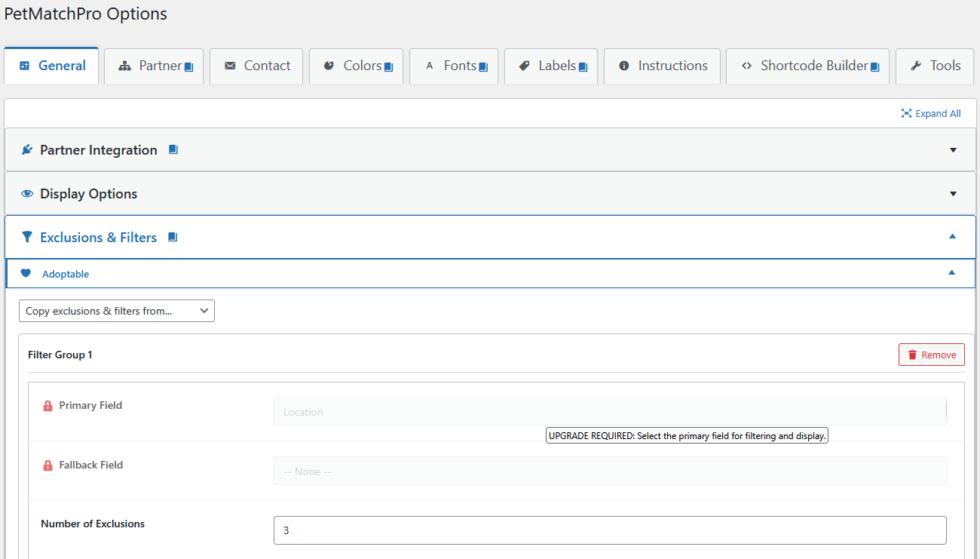Remove Filter Group 1
The image size is (980, 559).
[932, 355]
